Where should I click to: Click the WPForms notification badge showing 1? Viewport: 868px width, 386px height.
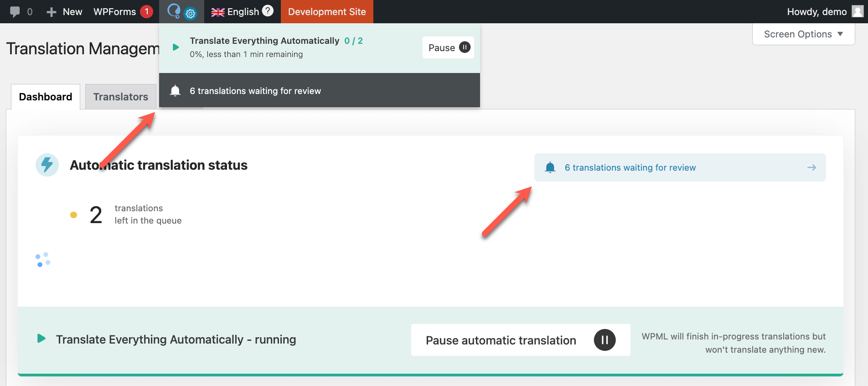[146, 11]
